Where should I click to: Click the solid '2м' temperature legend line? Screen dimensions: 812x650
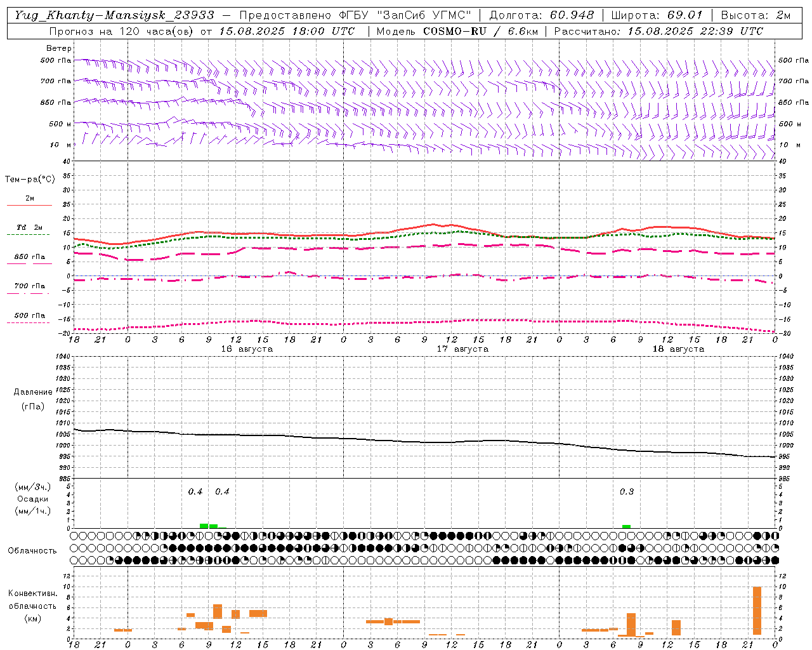click(x=29, y=205)
